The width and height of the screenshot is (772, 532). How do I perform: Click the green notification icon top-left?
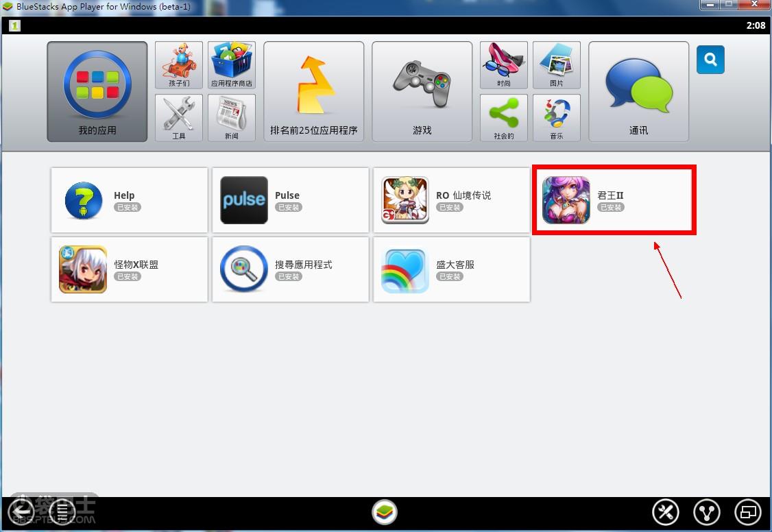(15, 25)
